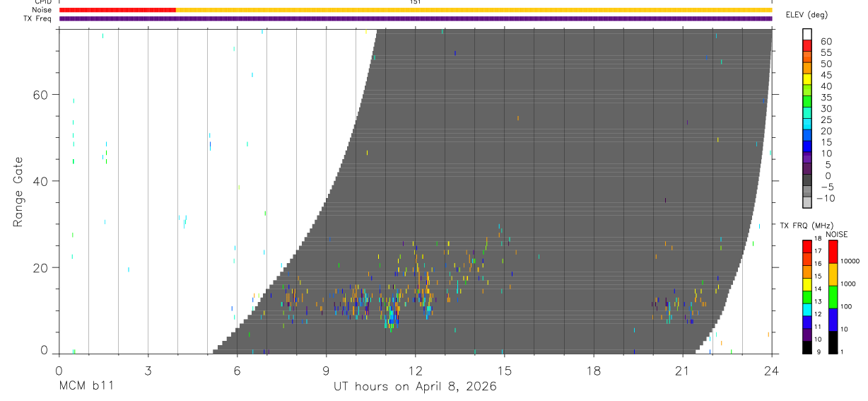Image resolution: width=868 pixels, height=401 pixels.
Task: Click the TX Freq row label
Action: 37,18
